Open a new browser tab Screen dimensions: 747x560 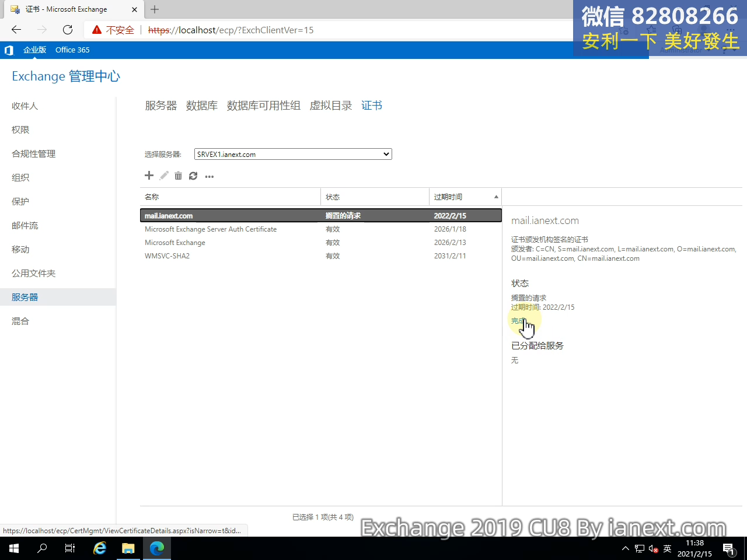(155, 9)
